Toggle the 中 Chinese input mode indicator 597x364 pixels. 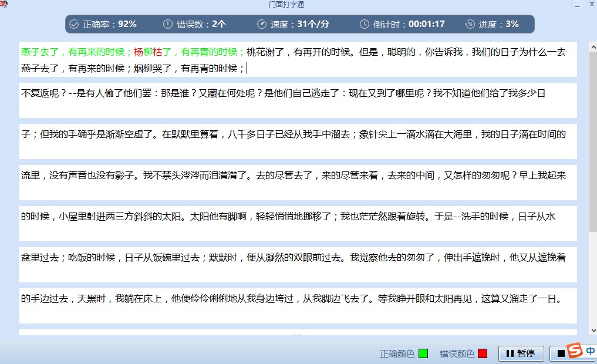pos(590,351)
